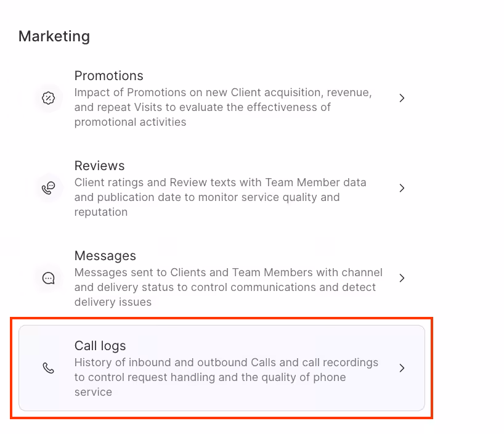
Task: Click the Messages description about delivery status
Action: [228, 287]
